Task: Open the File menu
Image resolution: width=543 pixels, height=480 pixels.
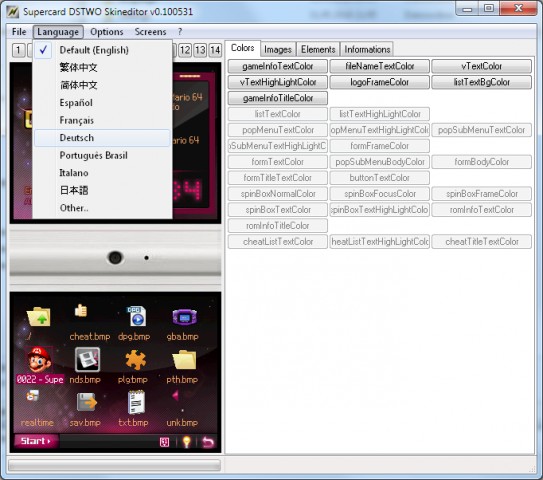Action: pyautogui.click(x=19, y=32)
